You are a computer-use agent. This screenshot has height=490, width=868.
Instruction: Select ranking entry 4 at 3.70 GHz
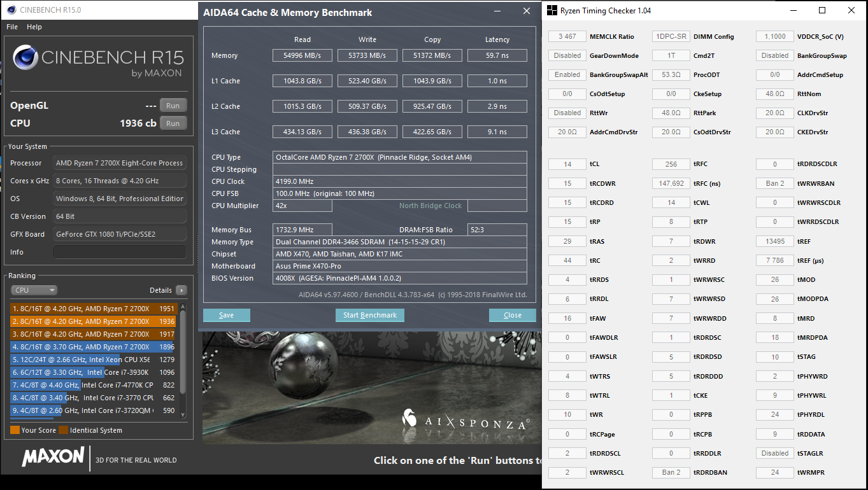[x=93, y=347]
